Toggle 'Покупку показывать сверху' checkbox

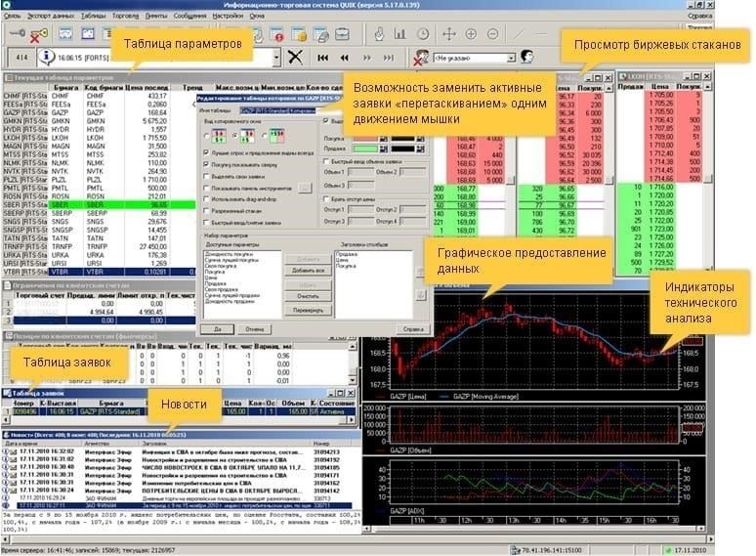click(x=206, y=164)
